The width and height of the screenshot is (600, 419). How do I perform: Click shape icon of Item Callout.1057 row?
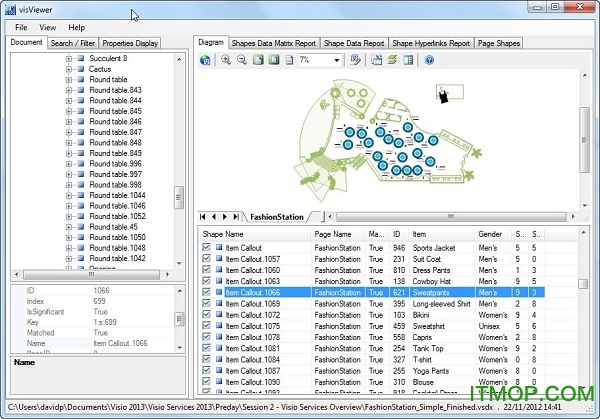(219, 259)
